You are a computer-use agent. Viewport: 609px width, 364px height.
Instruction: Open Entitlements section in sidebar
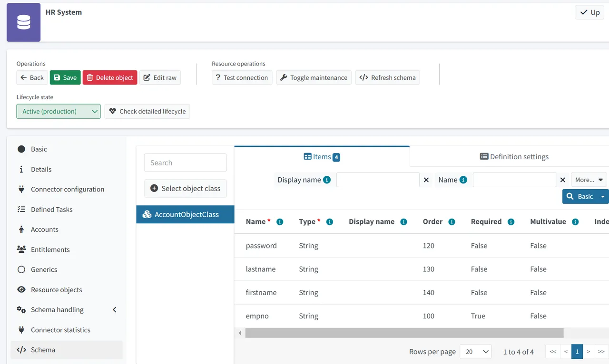point(67,249)
